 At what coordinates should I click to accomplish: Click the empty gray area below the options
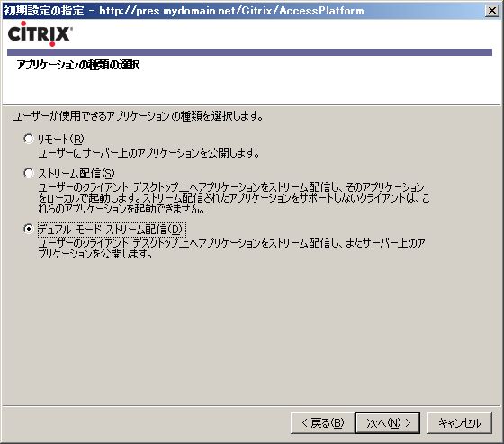251,331
